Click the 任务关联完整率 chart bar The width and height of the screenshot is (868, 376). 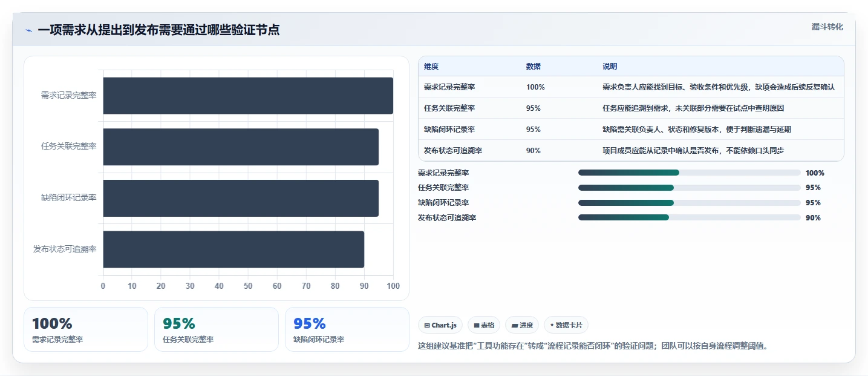tap(241, 147)
